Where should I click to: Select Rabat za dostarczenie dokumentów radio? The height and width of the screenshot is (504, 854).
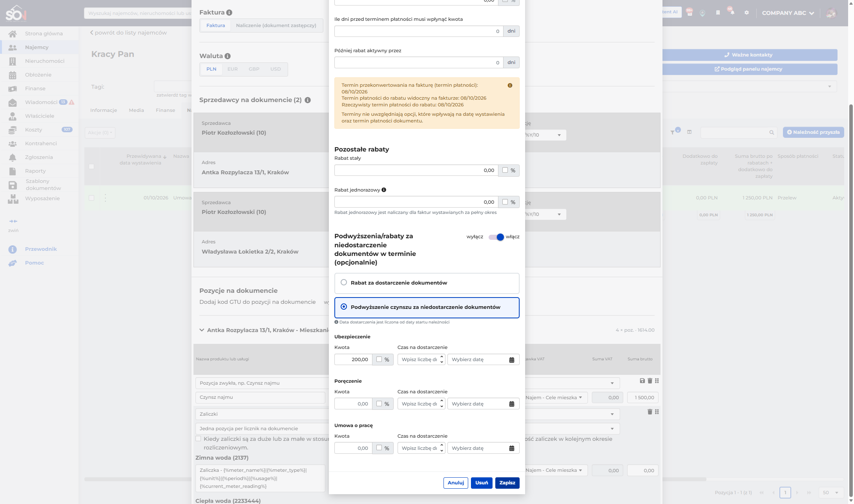click(x=344, y=283)
